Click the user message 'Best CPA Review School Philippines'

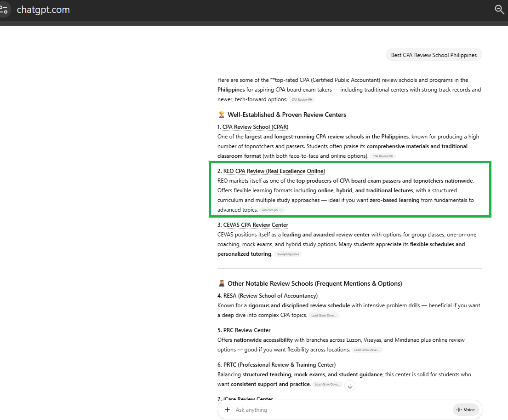(434, 55)
